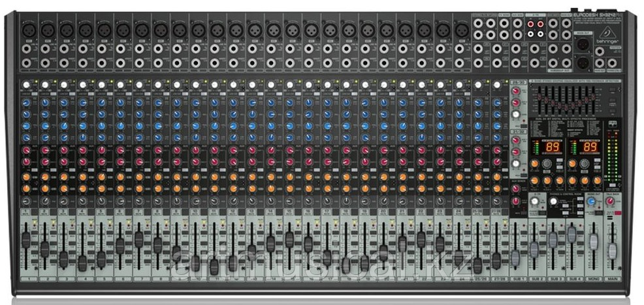Click the MAIN fader handle
Screen dimensions: 644x305
(x=611, y=250)
